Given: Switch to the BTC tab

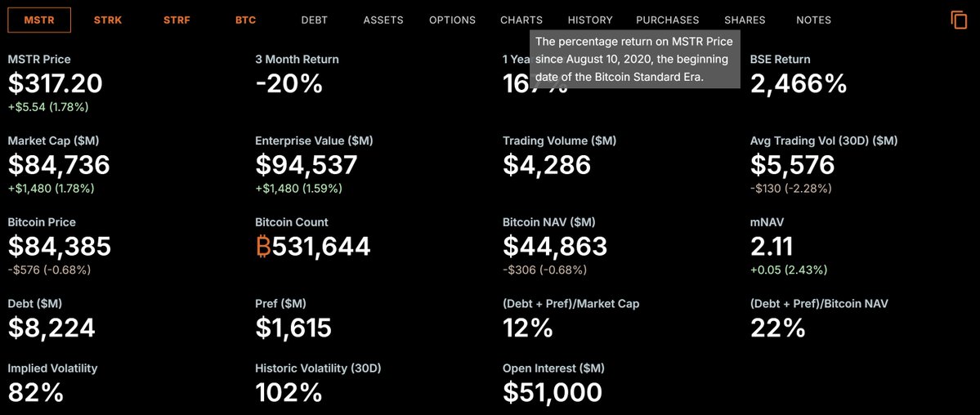Looking at the screenshot, I should pyautogui.click(x=245, y=20).
